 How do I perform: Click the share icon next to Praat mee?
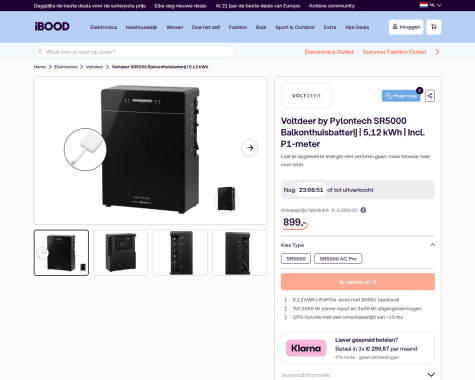430,96
